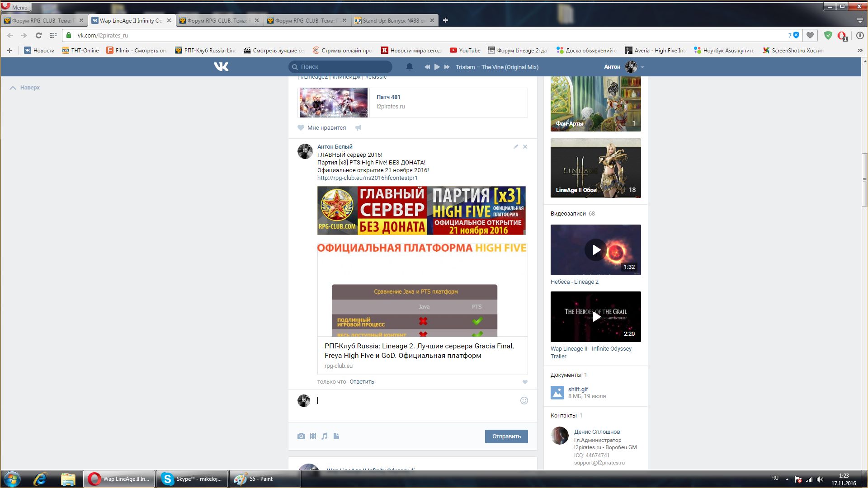Click the browser forward arrow

pos(24,35)
